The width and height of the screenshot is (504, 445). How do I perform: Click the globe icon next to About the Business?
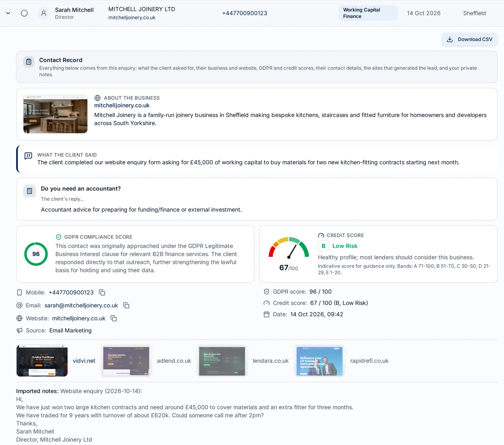(98, 98)
